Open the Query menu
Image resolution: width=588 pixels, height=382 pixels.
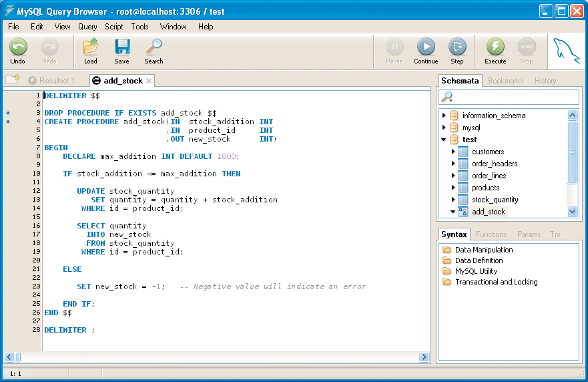point(87,27)
